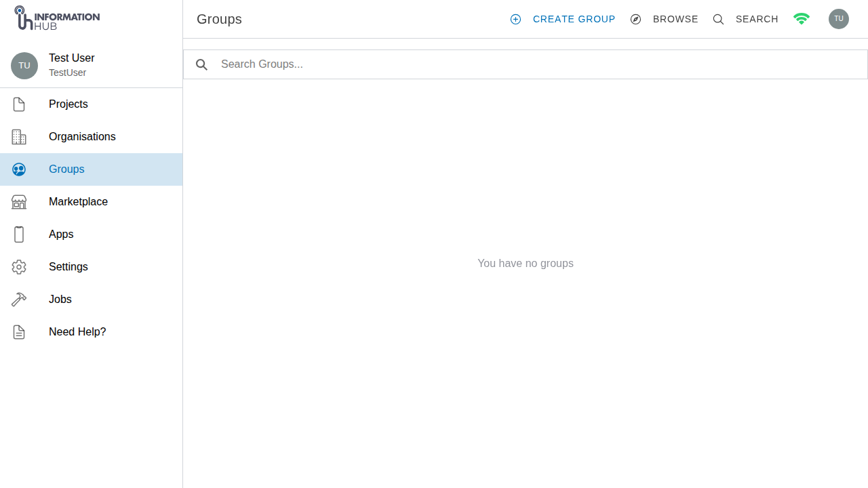Open Settings from the sidebar
The width and height of the screenshot is (868, 488).
tap(91, 267)
